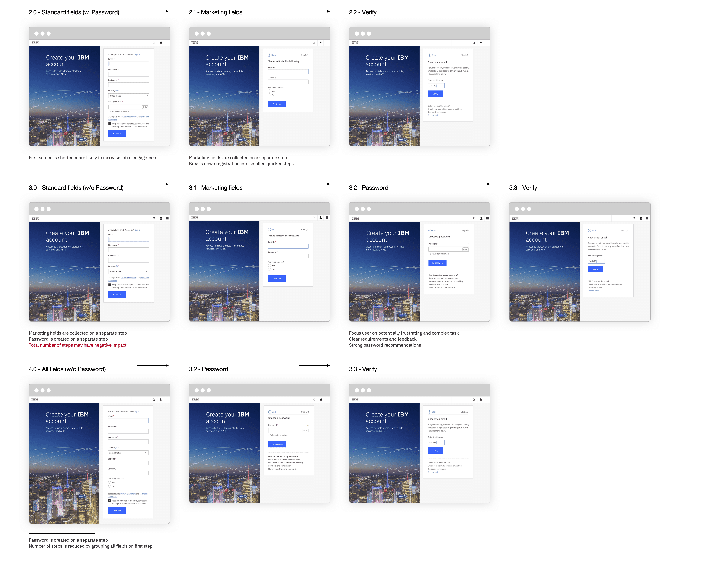
Task: Open Country dropdown in 4.0 All fields screen
Action: point(128,453)
